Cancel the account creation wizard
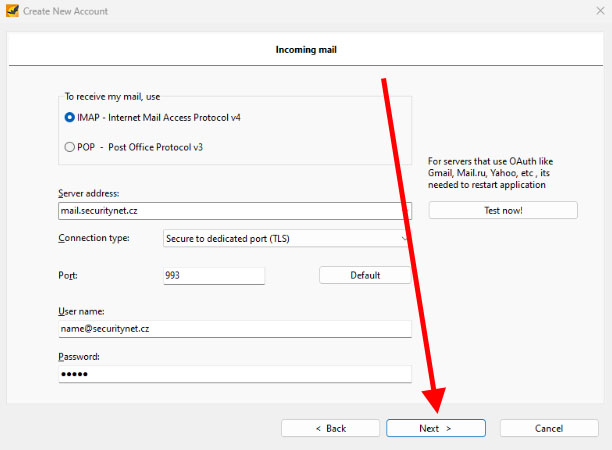612x450 pixels. point(548,428)
